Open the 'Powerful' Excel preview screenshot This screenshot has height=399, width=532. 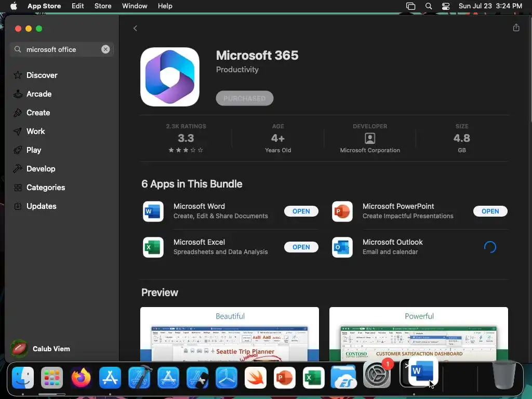click(418, 334)
